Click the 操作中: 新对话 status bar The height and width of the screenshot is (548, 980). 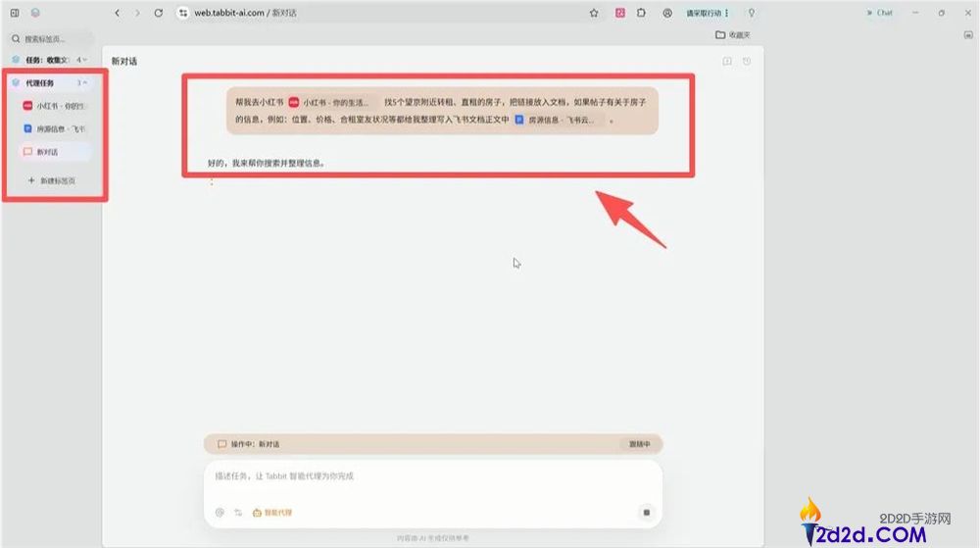tap(432, 444)
